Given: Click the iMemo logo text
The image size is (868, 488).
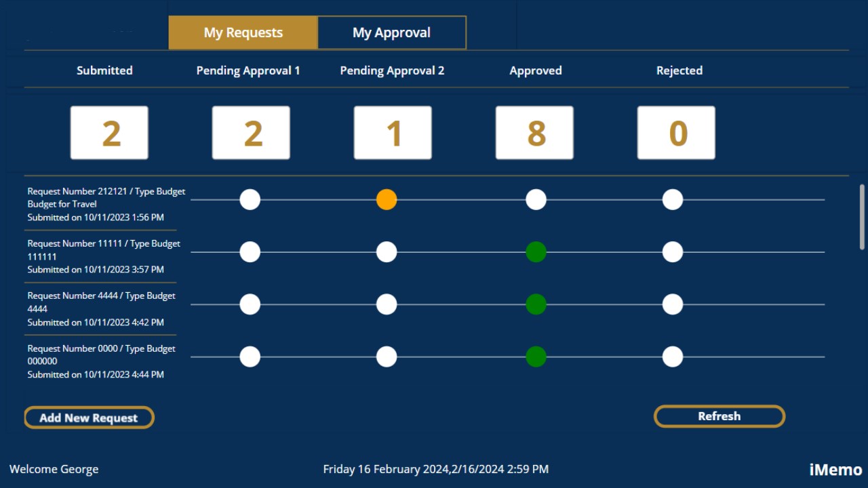Looking at the screenshot, I should [x=835, y=470].
